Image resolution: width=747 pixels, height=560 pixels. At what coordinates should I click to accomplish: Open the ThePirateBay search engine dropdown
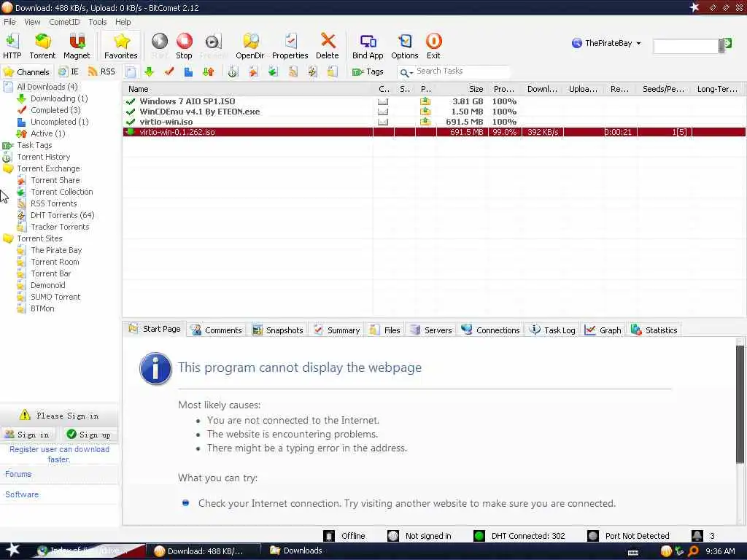(606, 43)
